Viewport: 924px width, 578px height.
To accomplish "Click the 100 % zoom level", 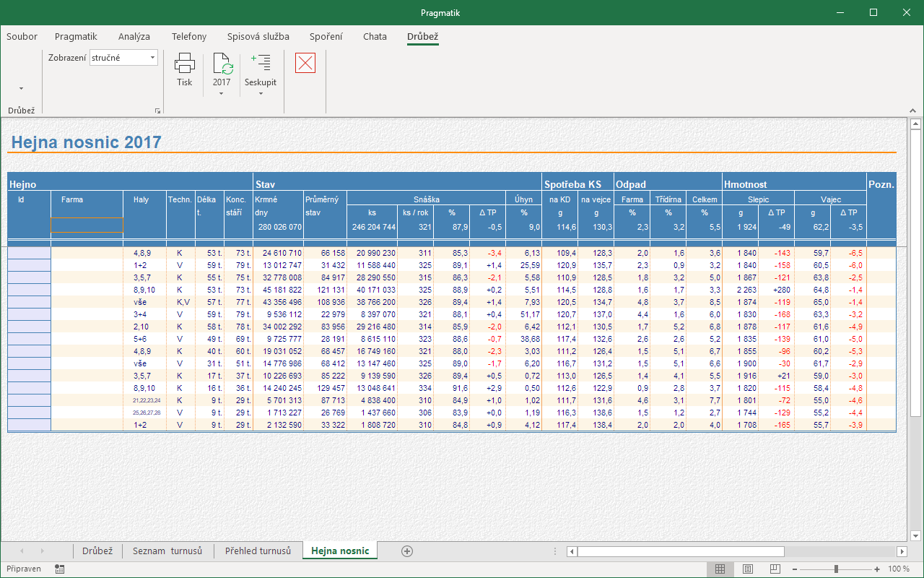I will coord(899,569).
